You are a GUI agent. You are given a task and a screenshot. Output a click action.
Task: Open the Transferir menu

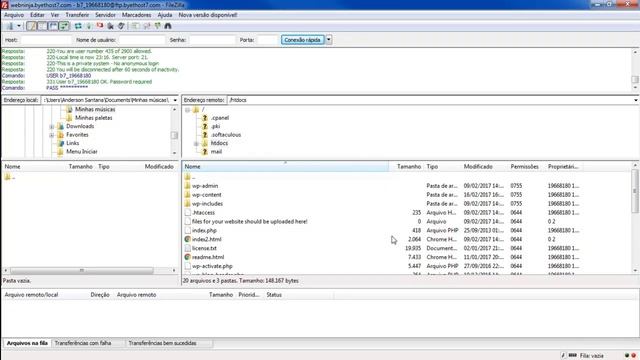[x=77, y=15]
